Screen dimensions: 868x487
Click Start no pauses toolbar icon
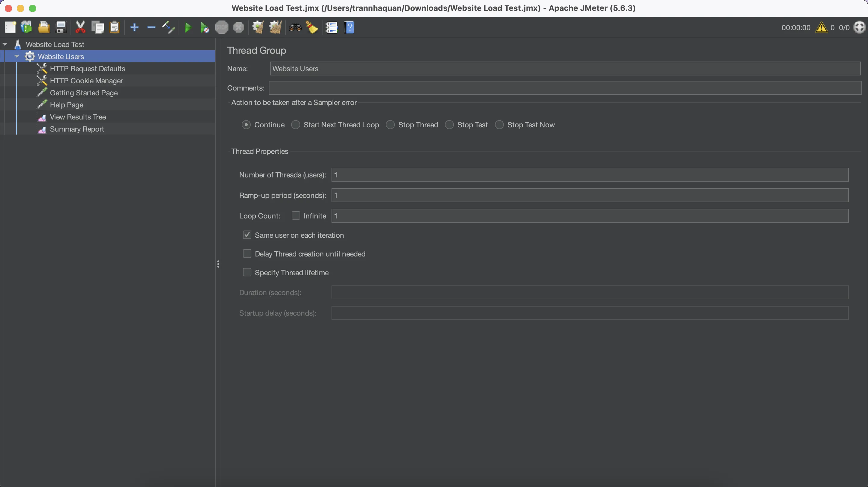coord(205,28)
